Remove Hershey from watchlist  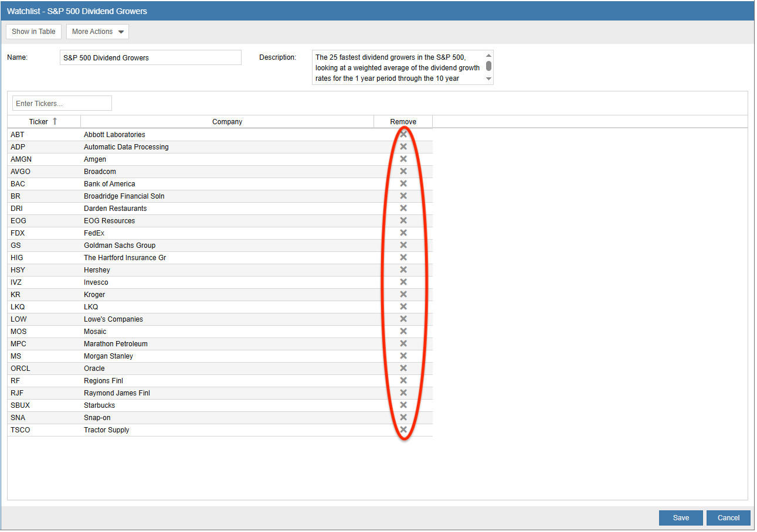coord(403,270)
